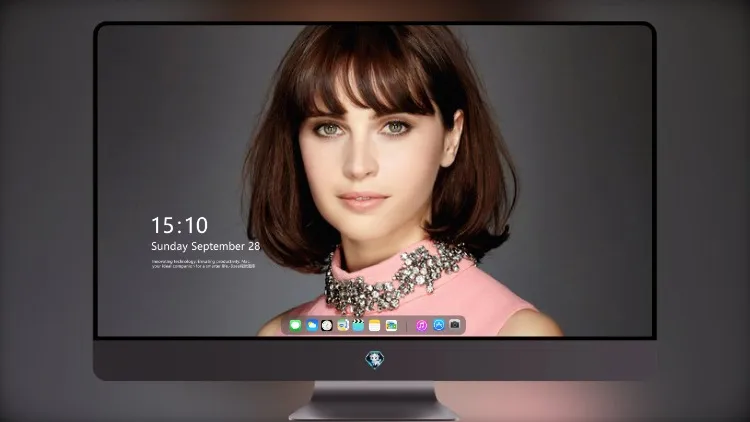Viewport: 750px width, 422px height.
Task: Click the small tagline text below date
Action: (x=203, y=264)
